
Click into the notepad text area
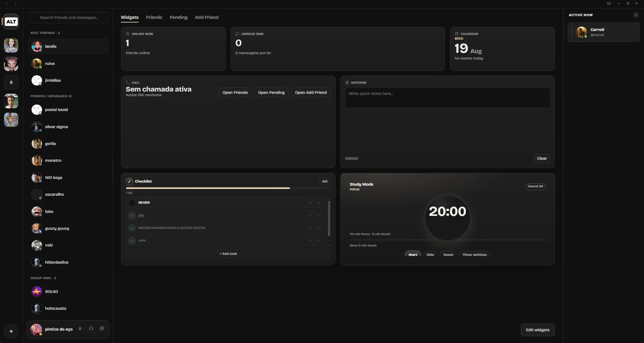click(x=447, y=98)
